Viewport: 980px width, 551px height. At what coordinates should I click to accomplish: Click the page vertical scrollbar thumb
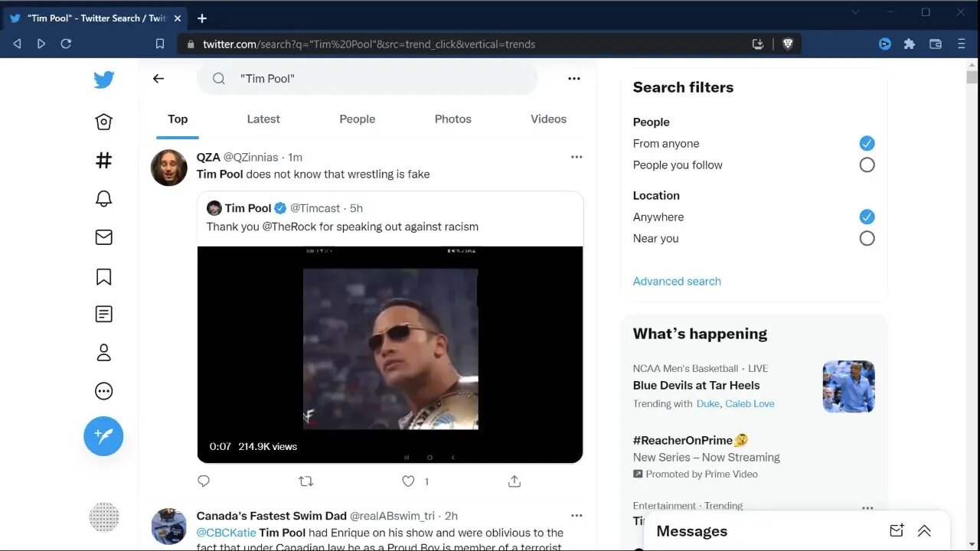pos(972,77)
